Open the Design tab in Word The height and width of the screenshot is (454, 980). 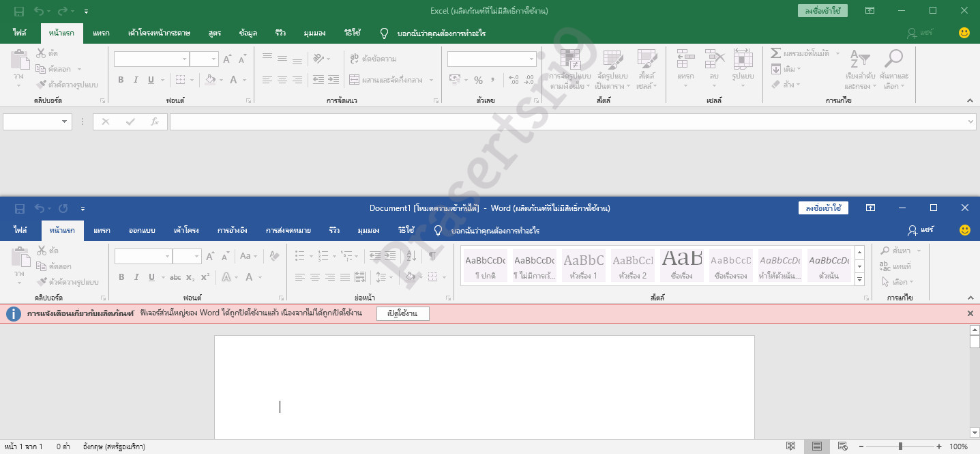[142, 230]
